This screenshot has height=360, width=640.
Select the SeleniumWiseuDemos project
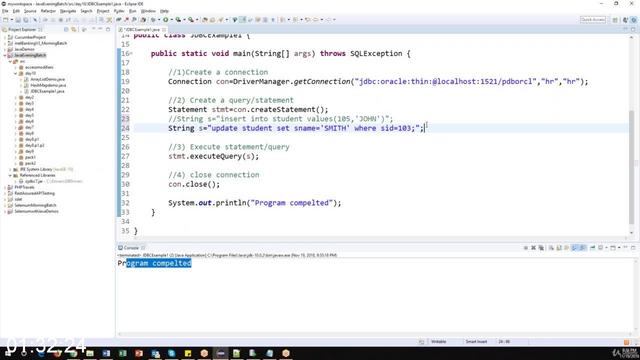[36, 211]
